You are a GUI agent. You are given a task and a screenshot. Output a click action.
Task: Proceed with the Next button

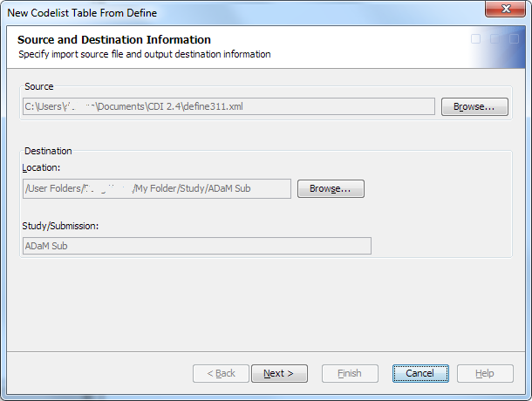point(278,373)
